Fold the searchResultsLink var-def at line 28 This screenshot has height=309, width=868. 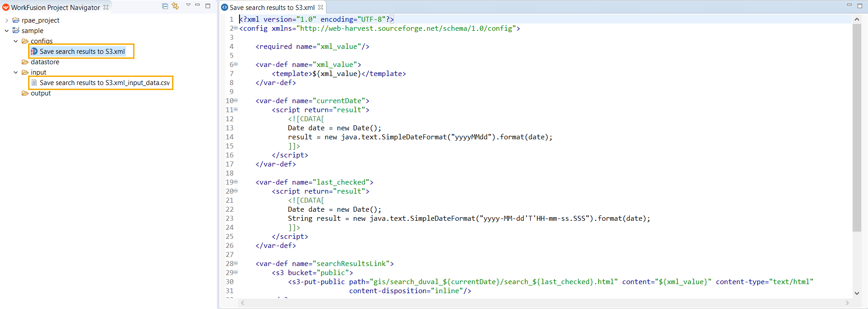(x=235, y=263)
